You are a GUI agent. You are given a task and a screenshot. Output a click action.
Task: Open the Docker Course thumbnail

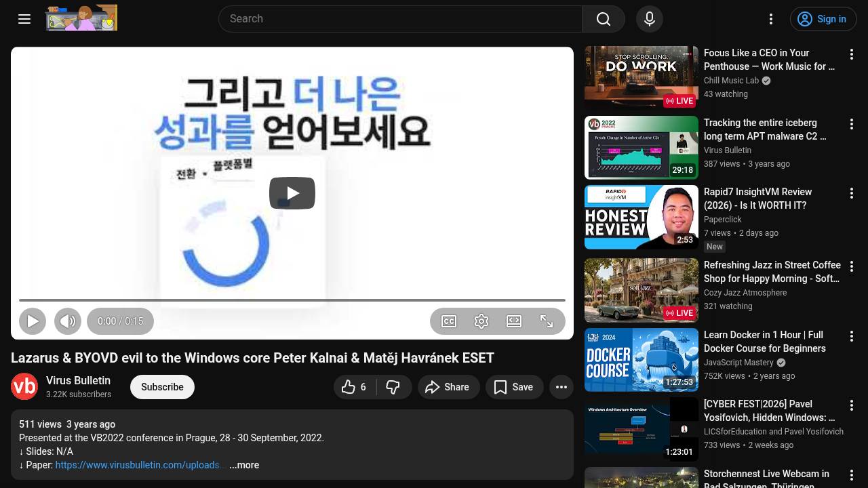tap(642, 360)
